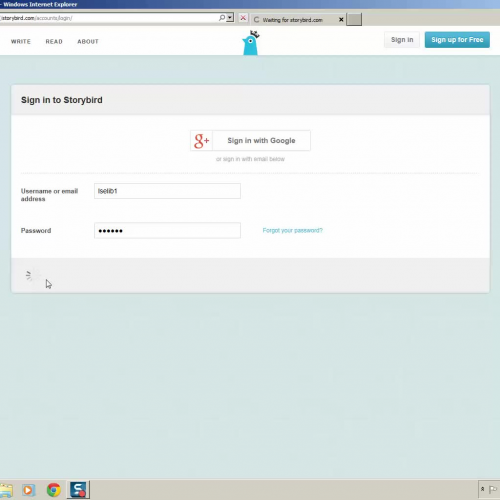Click the Action Center flag tray icon
Screen dimensions: 500x500
[493, 490]
